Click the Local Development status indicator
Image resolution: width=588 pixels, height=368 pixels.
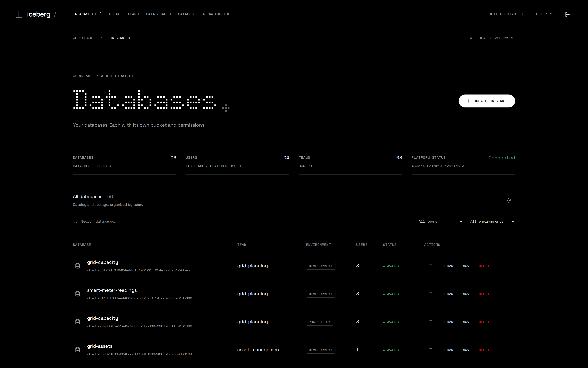(492, 38)
